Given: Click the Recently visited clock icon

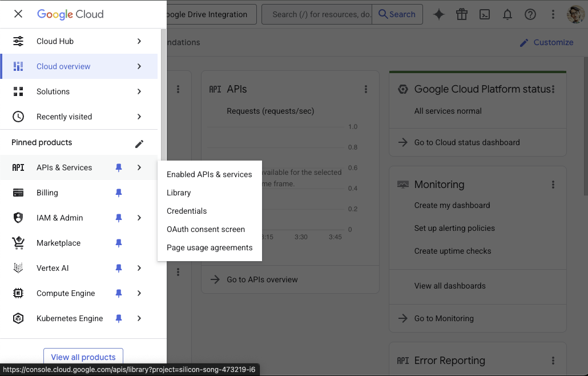Looking at the screenshot, I should [x=18, y=117].
